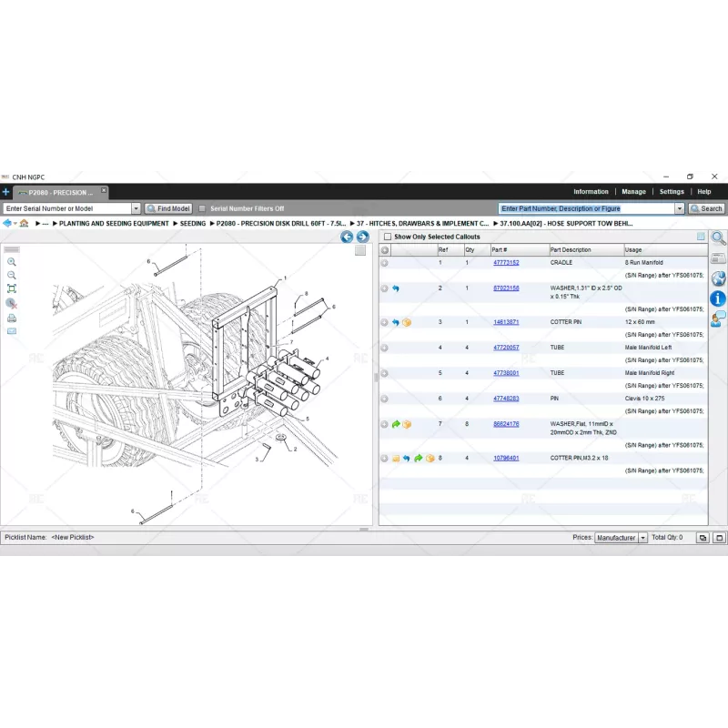The height and width of the screenshot is (728, 728).
Task: Click the forward navigation arrow above the diagram
Action: click(361, 237)
